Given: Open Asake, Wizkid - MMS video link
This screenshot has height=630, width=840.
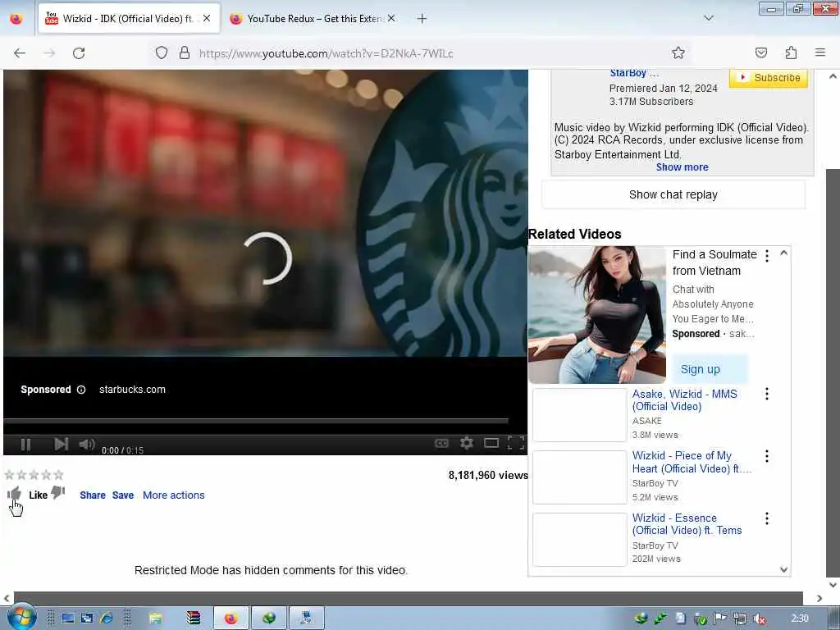Looking at the screenshot, I should pyautogui.click(x=685, y=400).
